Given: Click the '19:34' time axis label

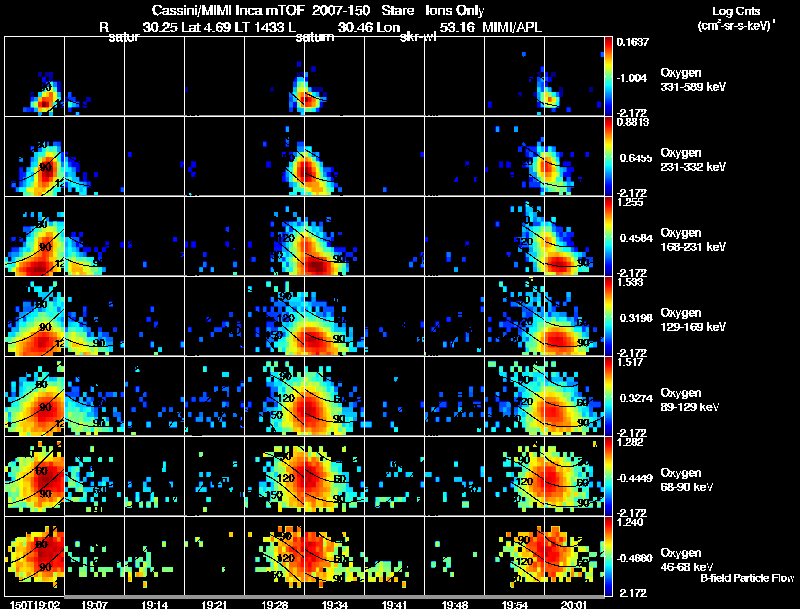Looking at the screenshot, I should 334,604.
